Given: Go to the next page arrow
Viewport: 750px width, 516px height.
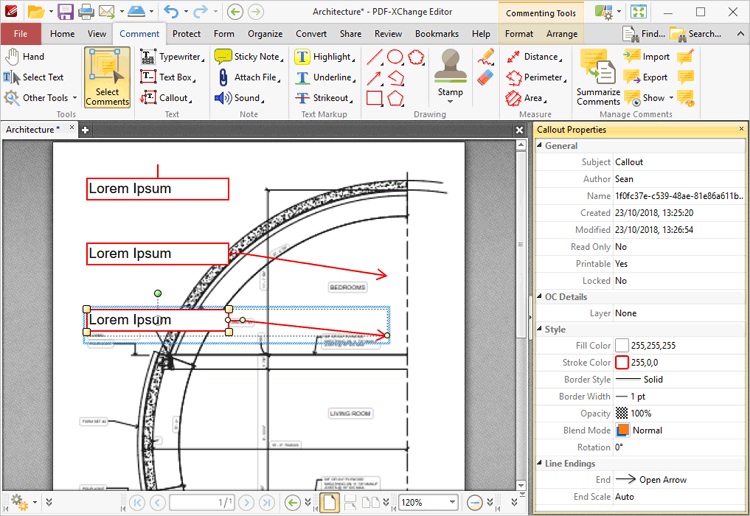Looking at the screenshot, I should [x=246, y=503].
